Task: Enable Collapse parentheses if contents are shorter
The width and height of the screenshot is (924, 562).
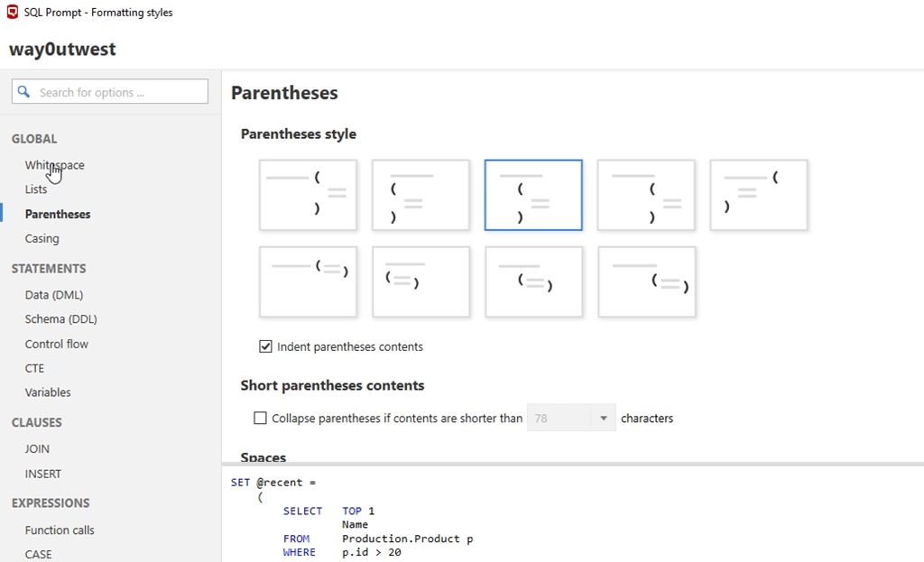Action: click(x=261, y=419)
